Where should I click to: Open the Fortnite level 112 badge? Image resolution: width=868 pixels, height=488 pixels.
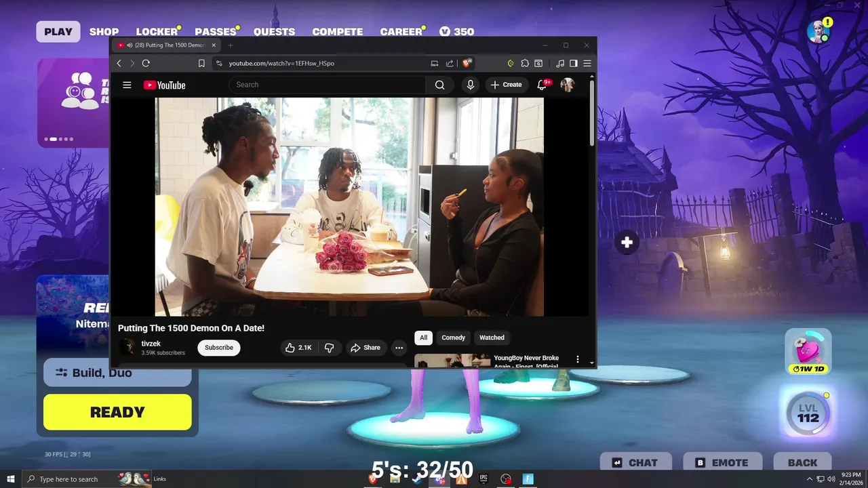[808, 412]
